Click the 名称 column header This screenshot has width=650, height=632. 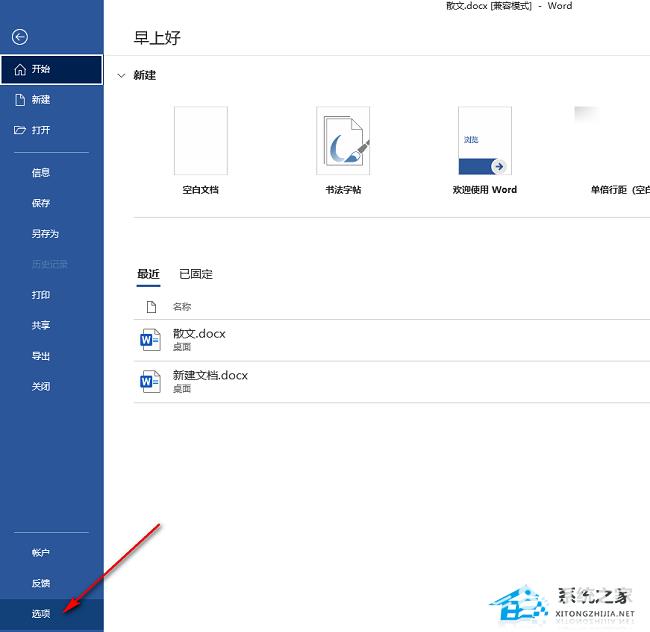(x=182, y=307)
